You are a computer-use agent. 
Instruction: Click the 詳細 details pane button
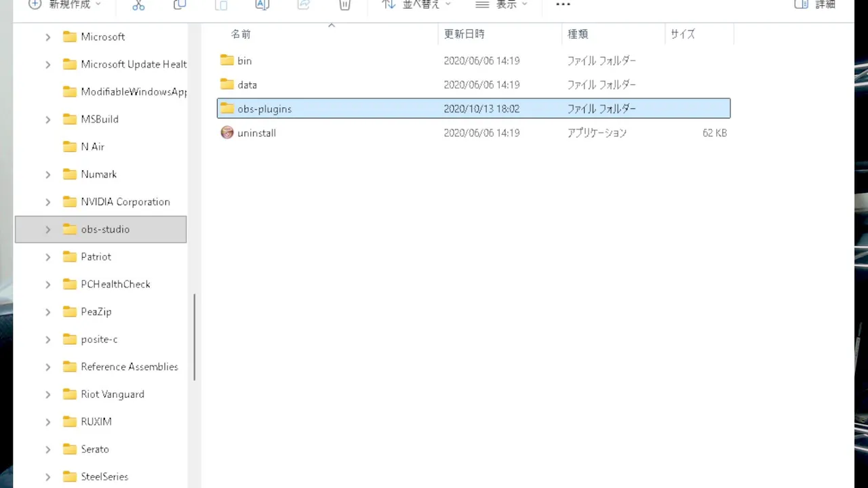tap(815, 4)
